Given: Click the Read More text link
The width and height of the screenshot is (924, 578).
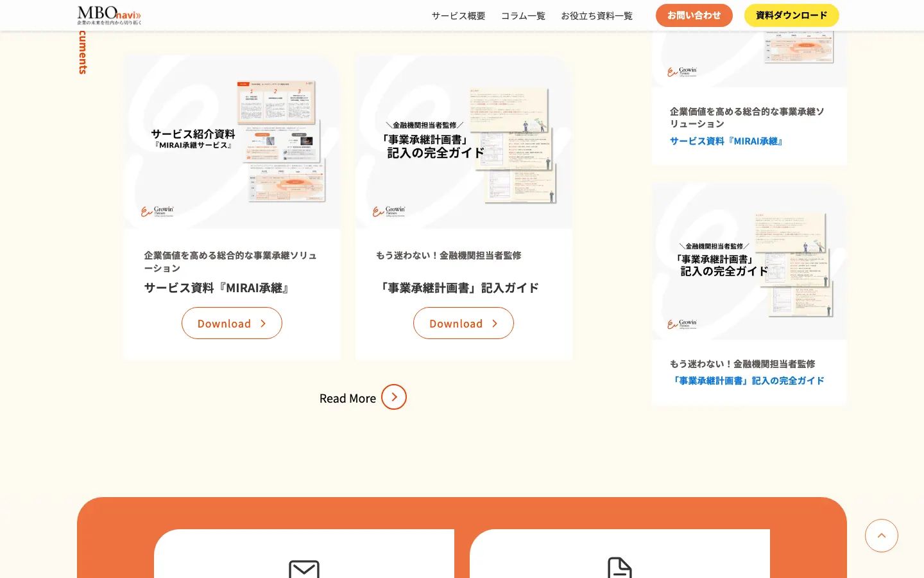Looking at the screenshot, I should (x=348, y=398).
